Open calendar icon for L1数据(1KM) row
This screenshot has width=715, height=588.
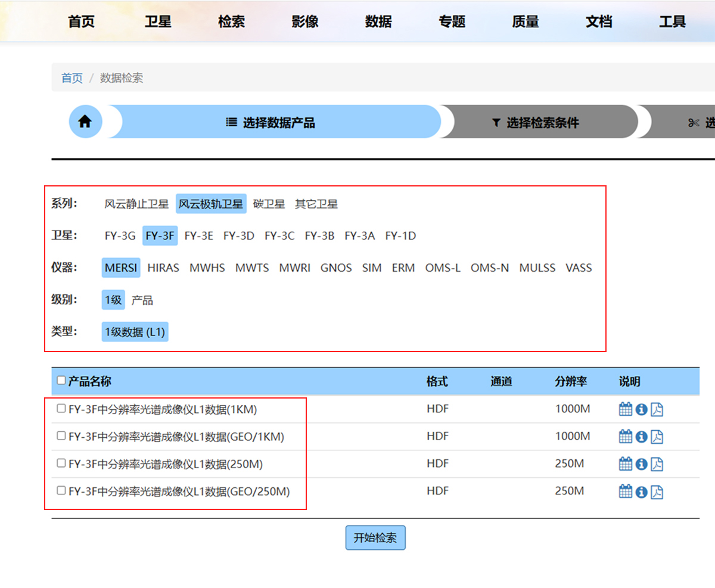(x=625, y=409)
